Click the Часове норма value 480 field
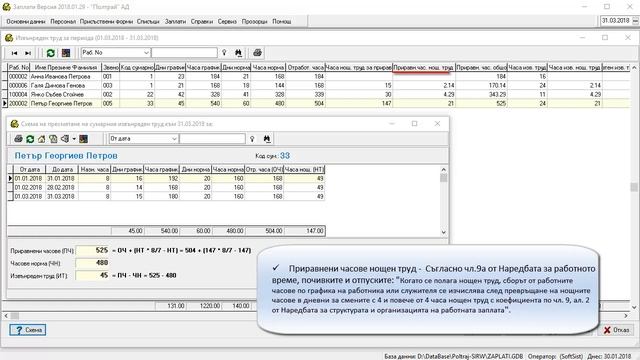Screen dimensions: 640x360 [x=93, y=263]
